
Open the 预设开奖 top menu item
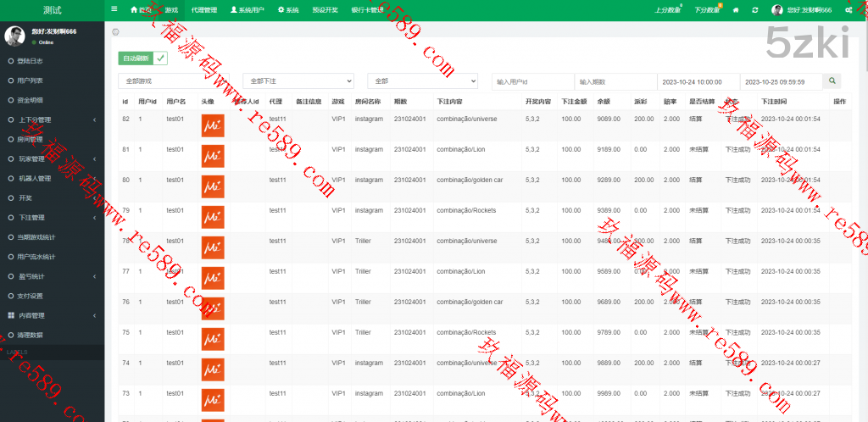click(325, 10)
